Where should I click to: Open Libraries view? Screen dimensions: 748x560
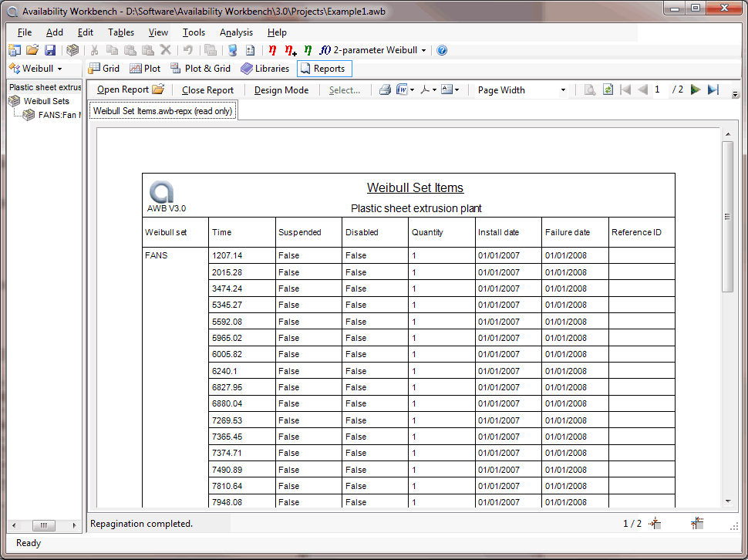(x=264, y=69)
